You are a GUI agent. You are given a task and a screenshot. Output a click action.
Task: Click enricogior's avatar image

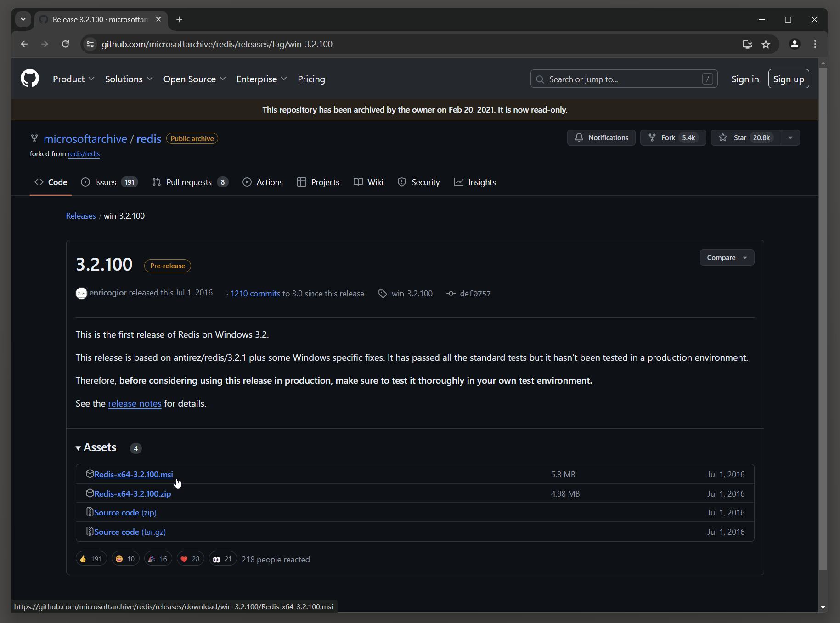tap(81, 293)
